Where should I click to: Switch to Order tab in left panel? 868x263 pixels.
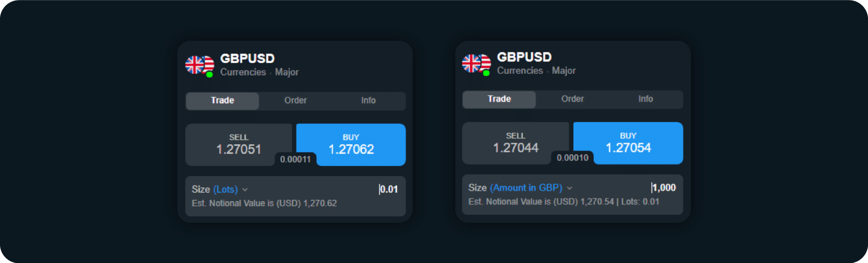295,101
